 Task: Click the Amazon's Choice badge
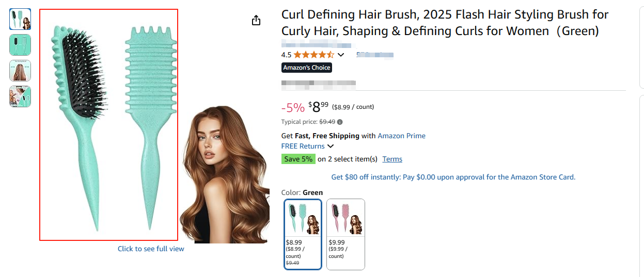[307, 68]
